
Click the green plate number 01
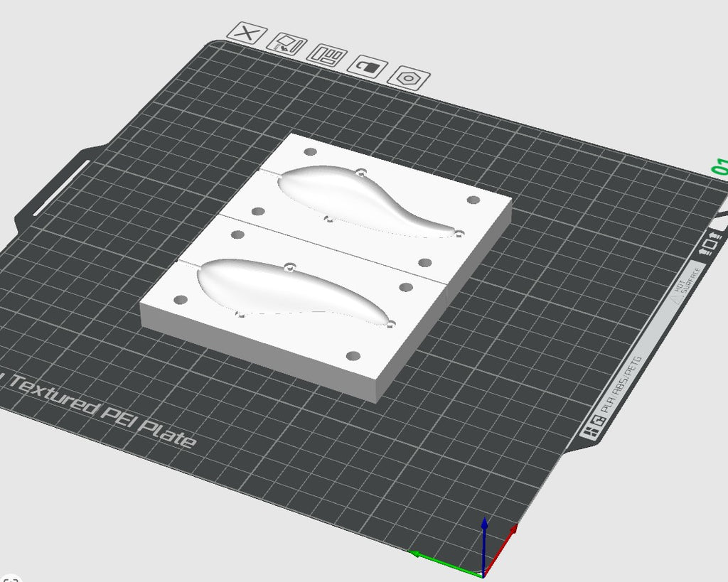click(x=721, y=166)
